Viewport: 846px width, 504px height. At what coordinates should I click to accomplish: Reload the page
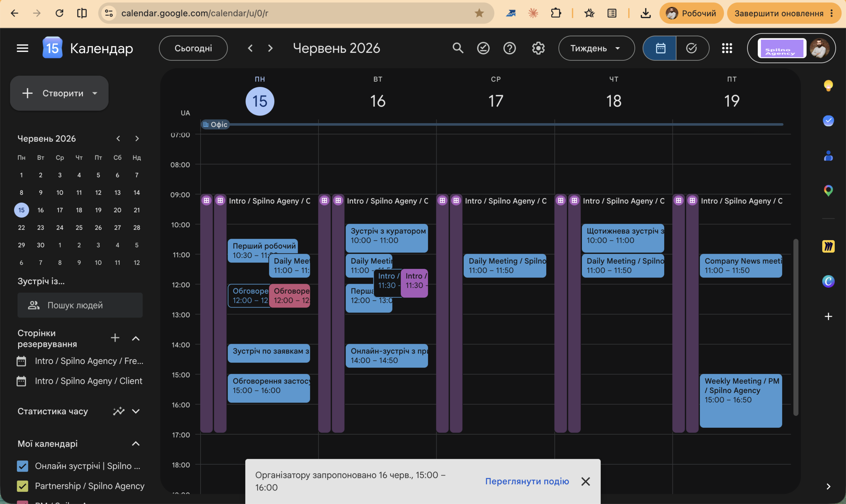pos(59,13)
